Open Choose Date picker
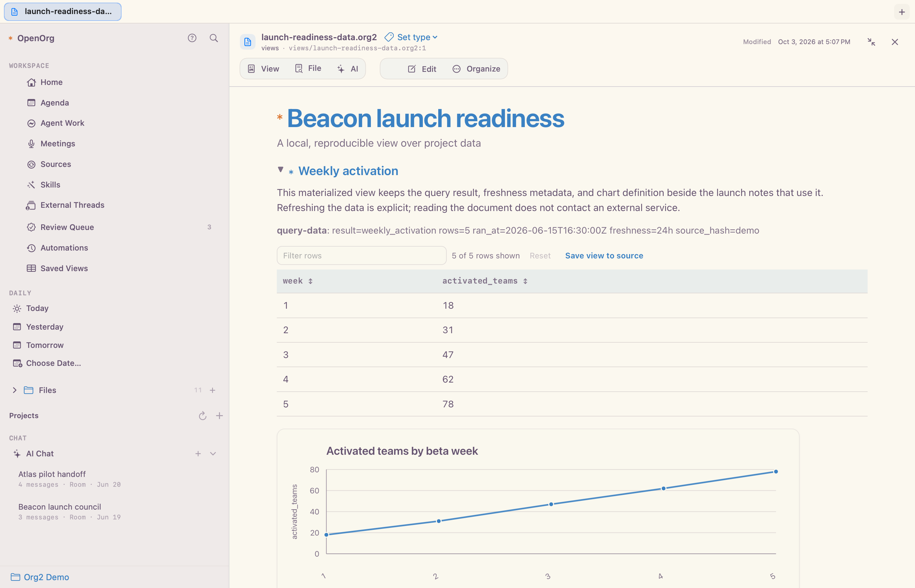The height and width of the screenshot is (588, 915). click(x=47, y=363)
